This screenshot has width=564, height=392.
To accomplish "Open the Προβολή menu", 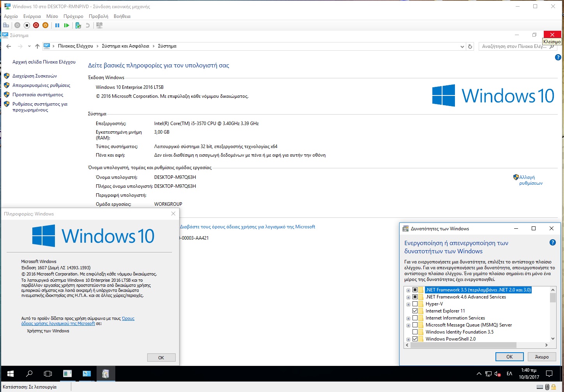I will [99, 16].
